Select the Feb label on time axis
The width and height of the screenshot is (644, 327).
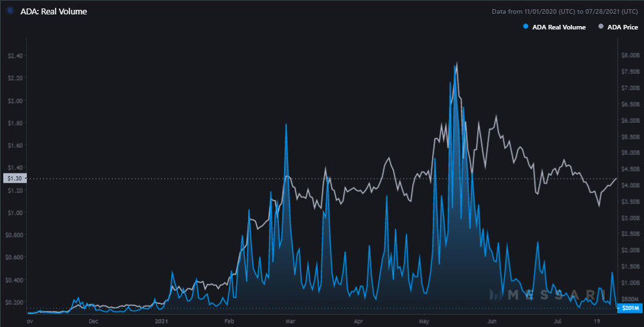tap(229, 321)
